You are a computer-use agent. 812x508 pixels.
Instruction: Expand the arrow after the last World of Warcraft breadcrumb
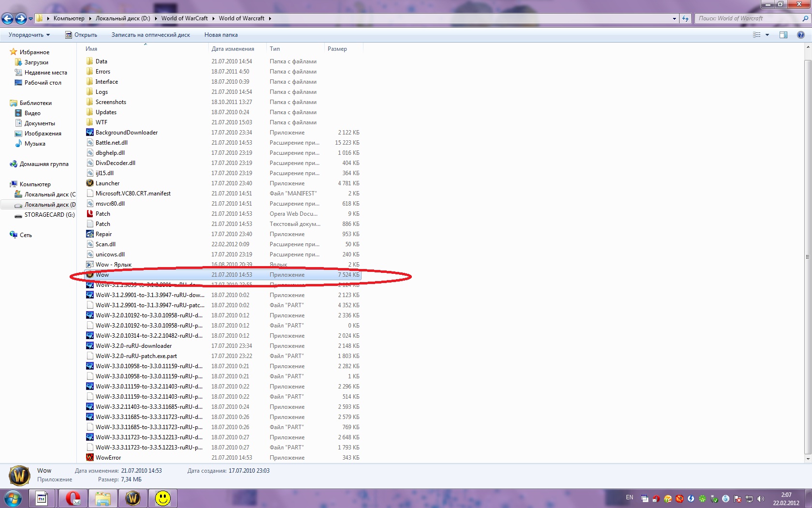click(x=270, y=18)
